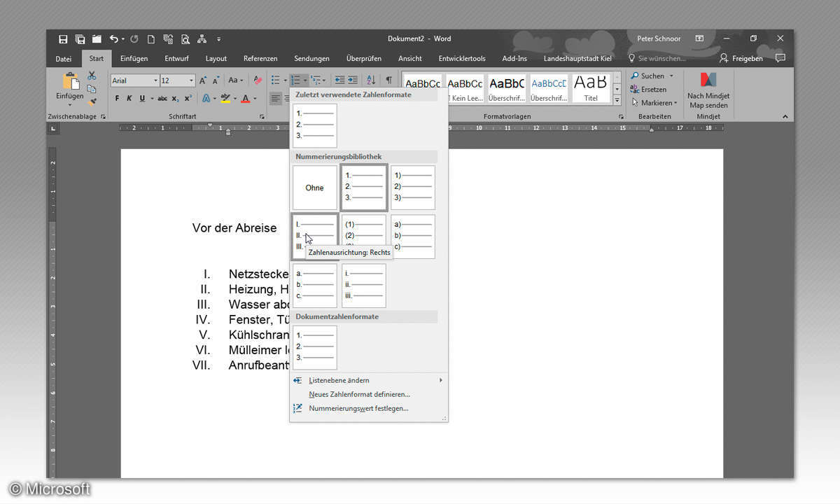Click the Redo icon in quick access toolbar
The width and height of the screenshot is (840, 504).
pos(134,39)
